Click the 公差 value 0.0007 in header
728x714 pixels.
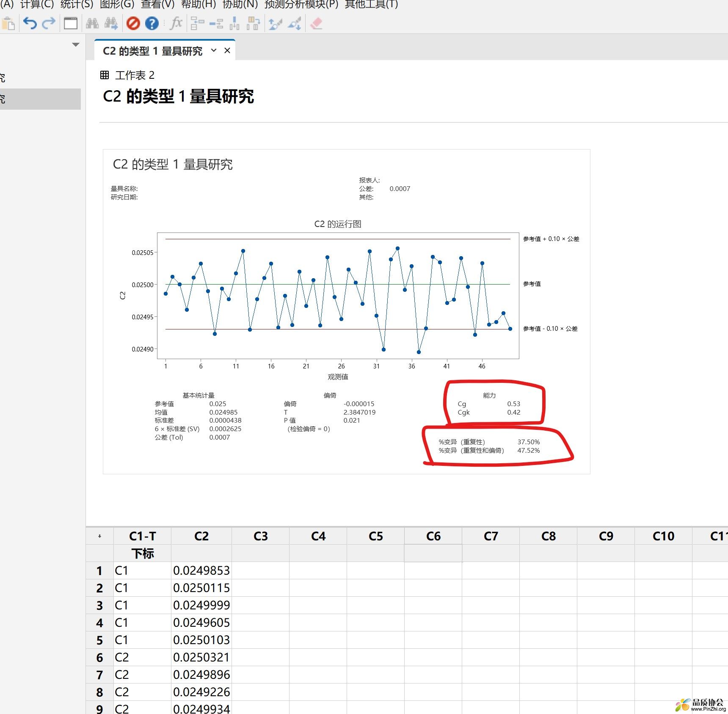click(400, 189)
